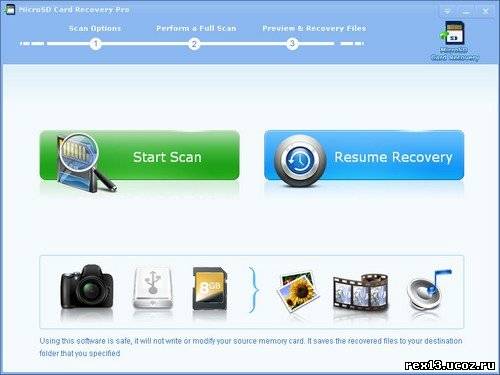The height and width of the screenshot is (375, 500).
Task: Click the MicroSD Card Recovery logo icon
Action: [x=454, y=41]
